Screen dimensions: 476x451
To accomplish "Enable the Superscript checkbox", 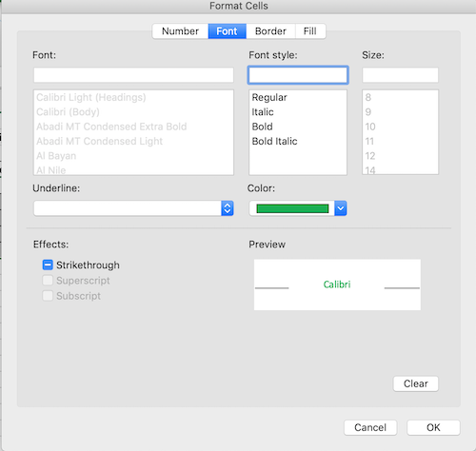I will coord(48,281).
